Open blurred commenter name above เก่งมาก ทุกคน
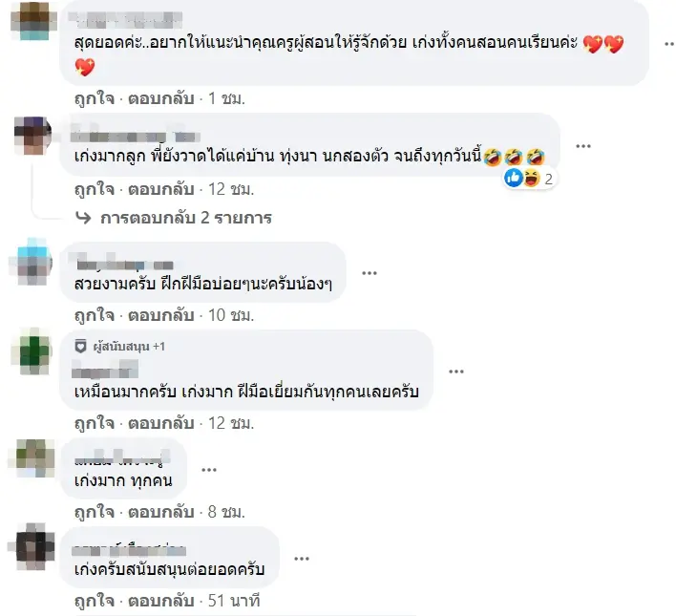This screenshot has height=616, width=676. [122, 457]
